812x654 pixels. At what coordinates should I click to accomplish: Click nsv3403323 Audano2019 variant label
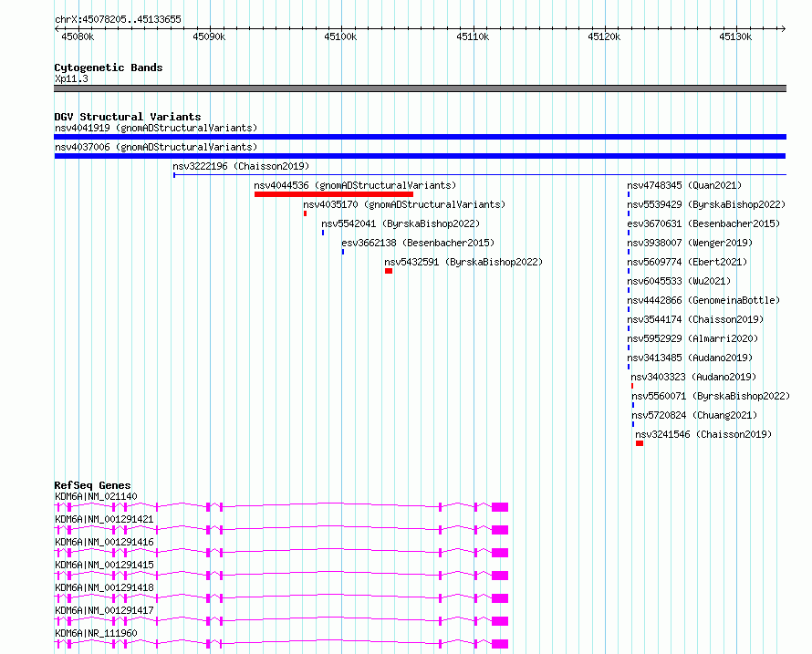point(693,377)
